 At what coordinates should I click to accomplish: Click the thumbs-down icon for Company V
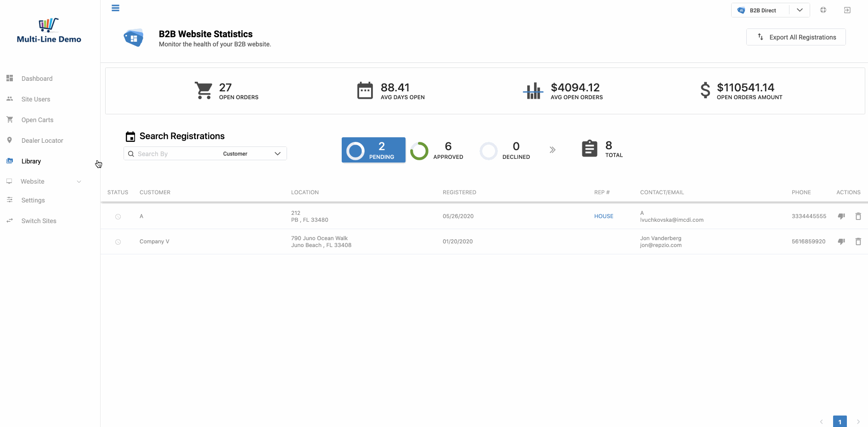point(841,242)
